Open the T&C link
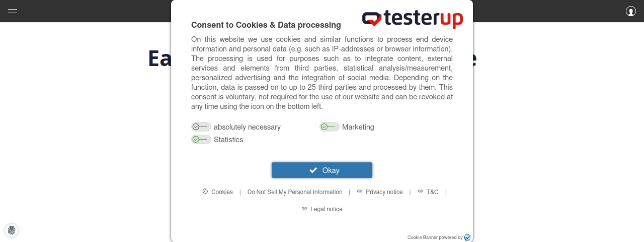The height and width of the screenshot is (242, 644). tap(432, 192)
